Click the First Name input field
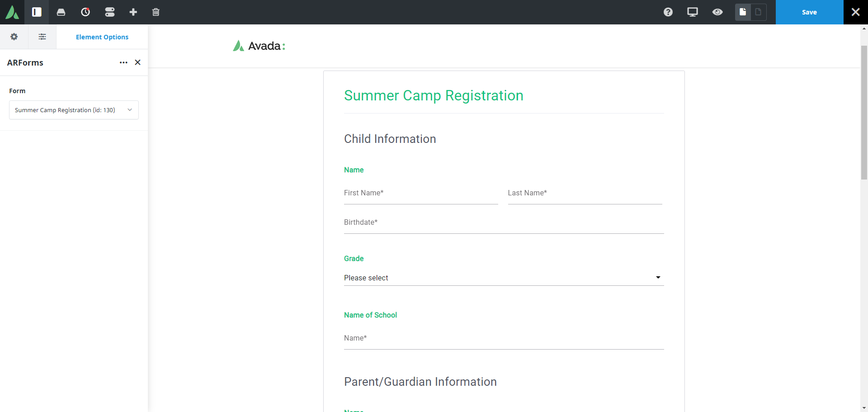Image resolution: width=868 pixels, height=412 pixels. coord(420,193)
